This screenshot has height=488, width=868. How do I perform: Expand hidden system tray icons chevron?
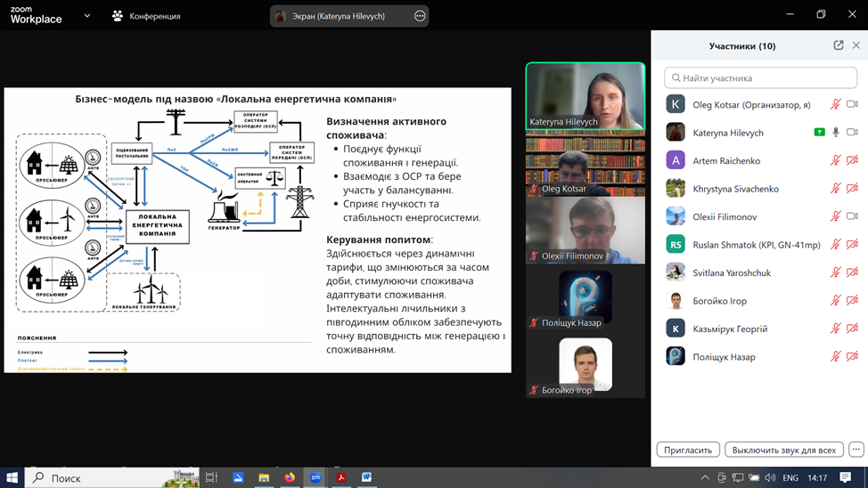tap(705, 477)
